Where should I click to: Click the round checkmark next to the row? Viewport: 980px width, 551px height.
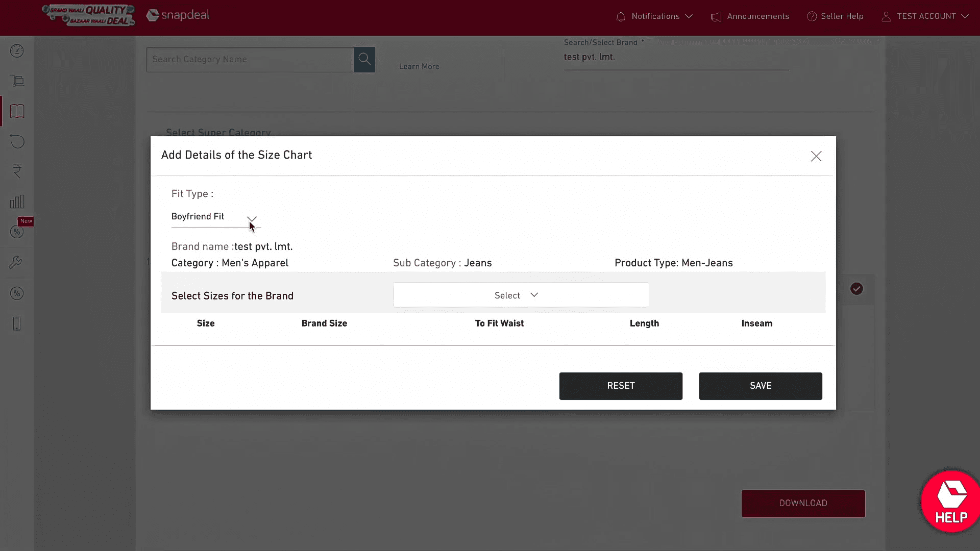(856, 289)
